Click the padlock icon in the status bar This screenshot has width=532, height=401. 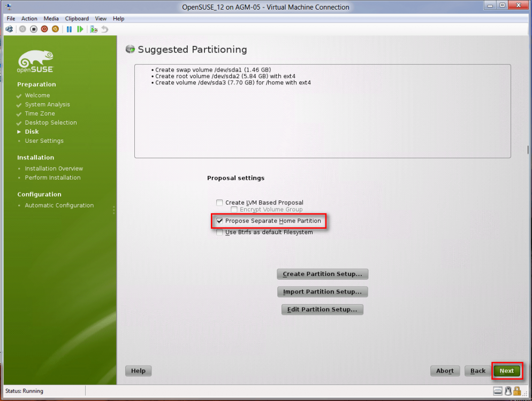517,391
